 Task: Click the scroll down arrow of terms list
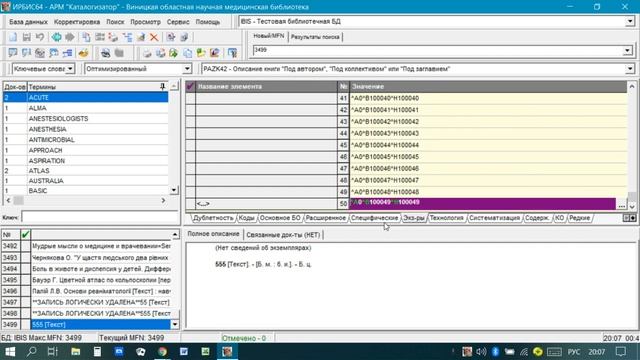174,190
